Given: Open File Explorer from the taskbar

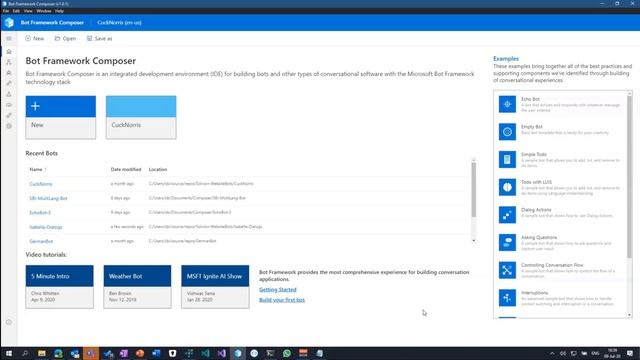Looking at the screenshot, I should [42, 353].
